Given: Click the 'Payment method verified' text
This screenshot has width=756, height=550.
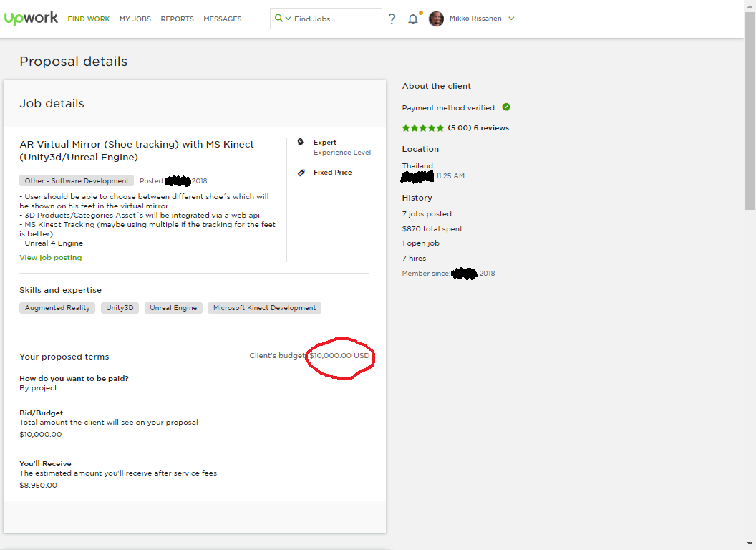Looking at the screenshot, I should tap(448, 107).
